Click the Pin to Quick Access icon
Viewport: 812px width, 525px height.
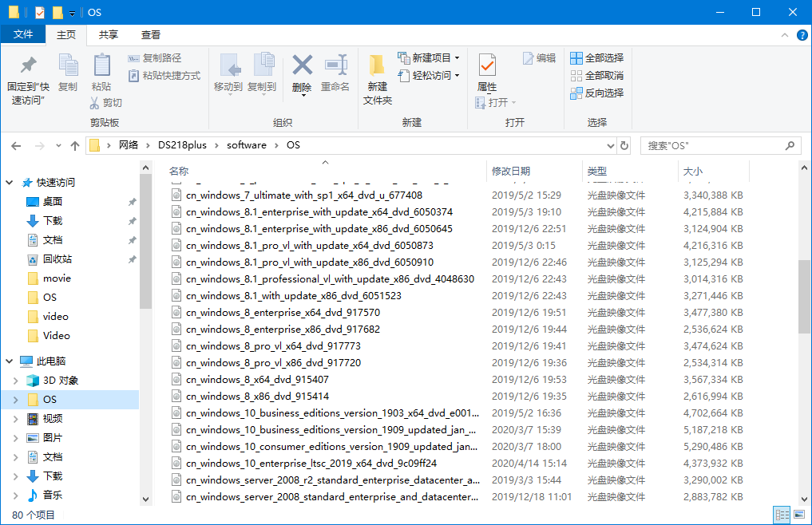click(x=29, y=65)
